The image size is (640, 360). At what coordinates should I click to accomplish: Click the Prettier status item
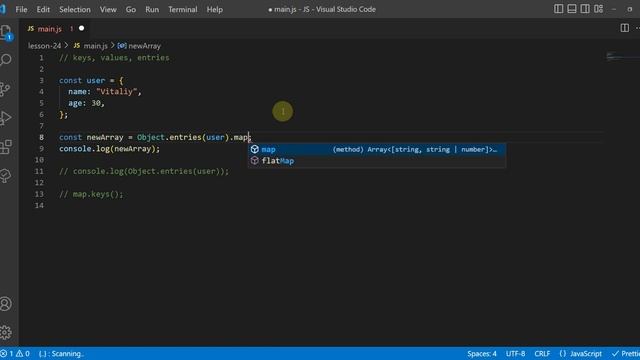point(625,354)
